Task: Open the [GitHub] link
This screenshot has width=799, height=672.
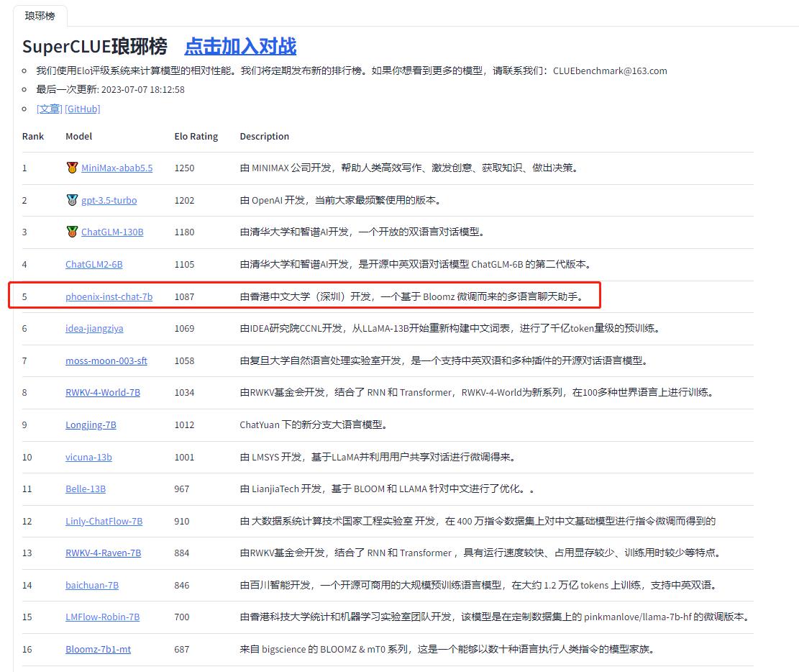Action: pos(83,109)
